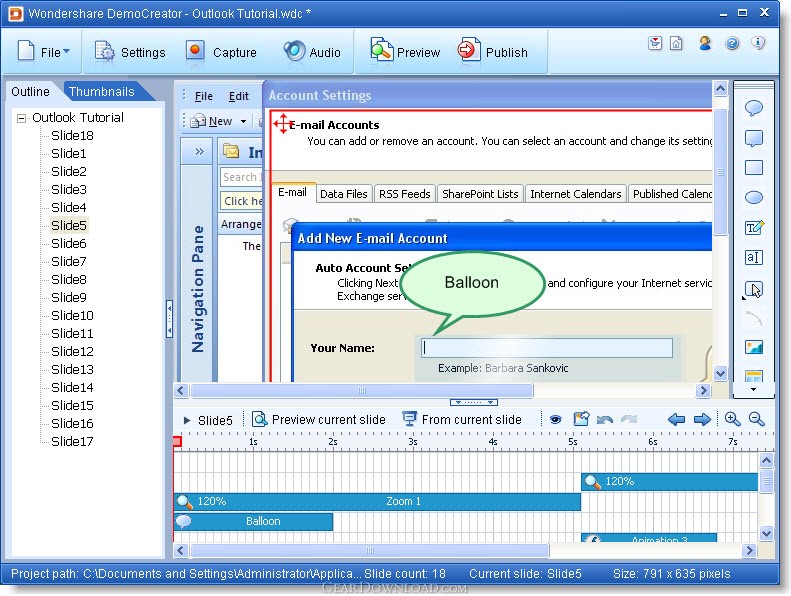Viewport: 791px width, 596px height.
Task: Click the timeline horizontal scrollbar right arrow
Action: click(749, 551)
